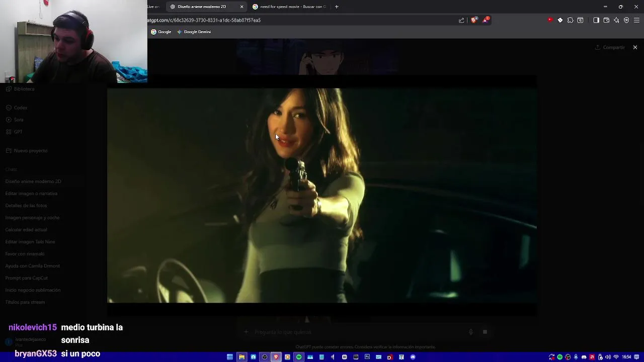Open a new browser tab
Screen dimensions: 644x362
(337, 7)
